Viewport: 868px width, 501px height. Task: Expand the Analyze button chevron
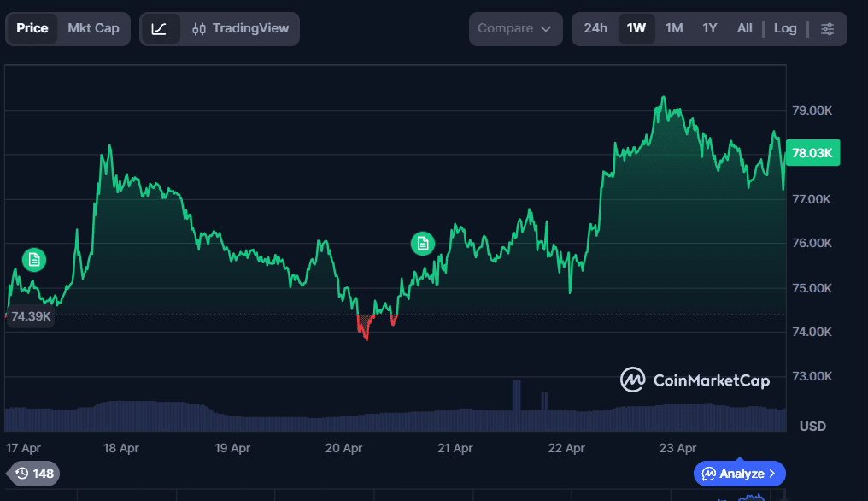pos(772,473)
